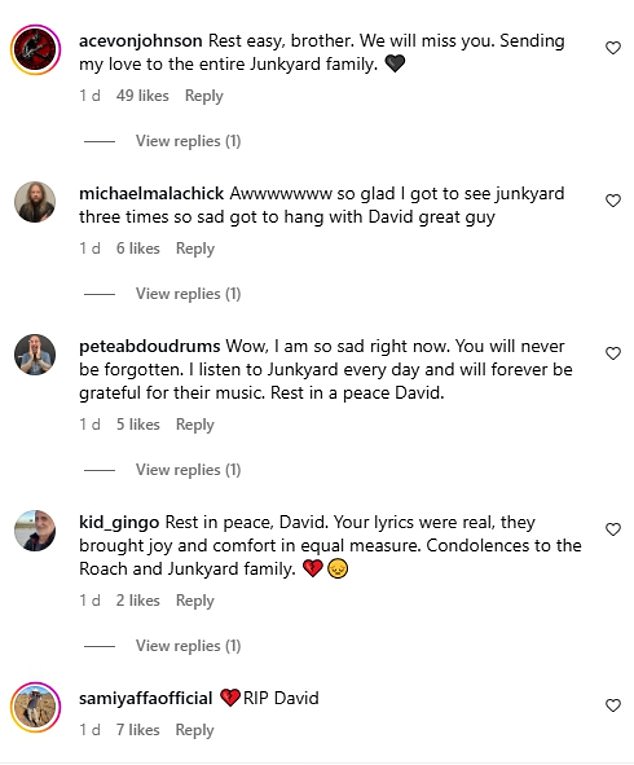
Task: Like acevonjohnson's comment with heart icon
Action: [x=613, y=48]
